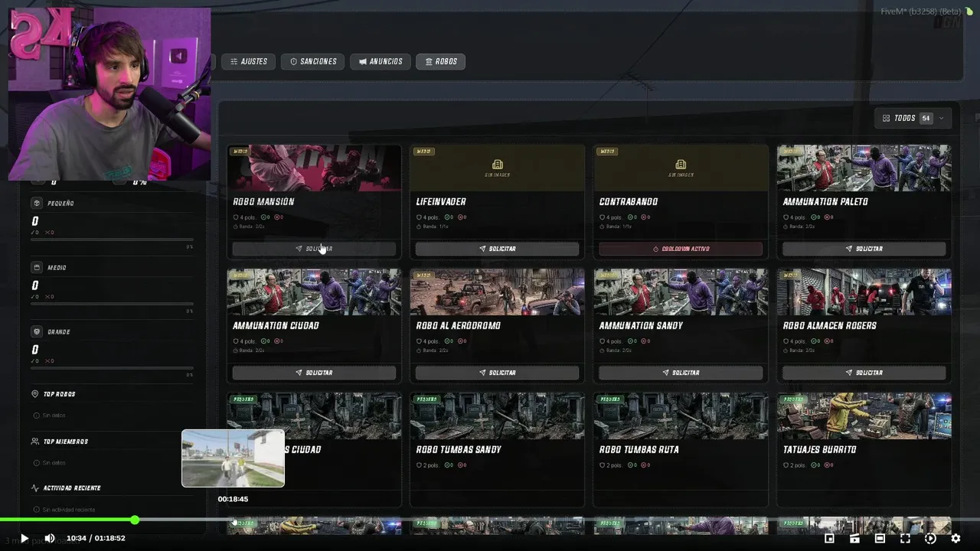This screenshot has height=551, width=980.
Task: Click Solicitar under Ammunation Sandy
Action: 681,373
